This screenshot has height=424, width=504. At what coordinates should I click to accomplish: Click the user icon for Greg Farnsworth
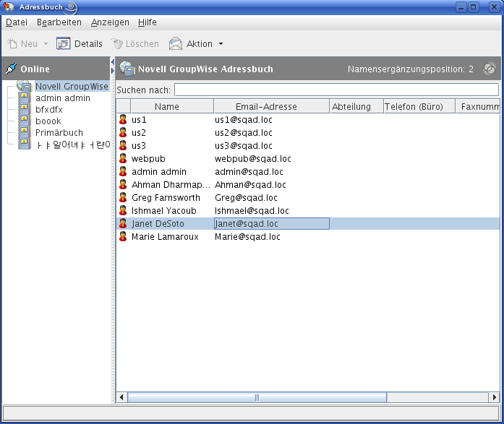(x=123, y=197)
